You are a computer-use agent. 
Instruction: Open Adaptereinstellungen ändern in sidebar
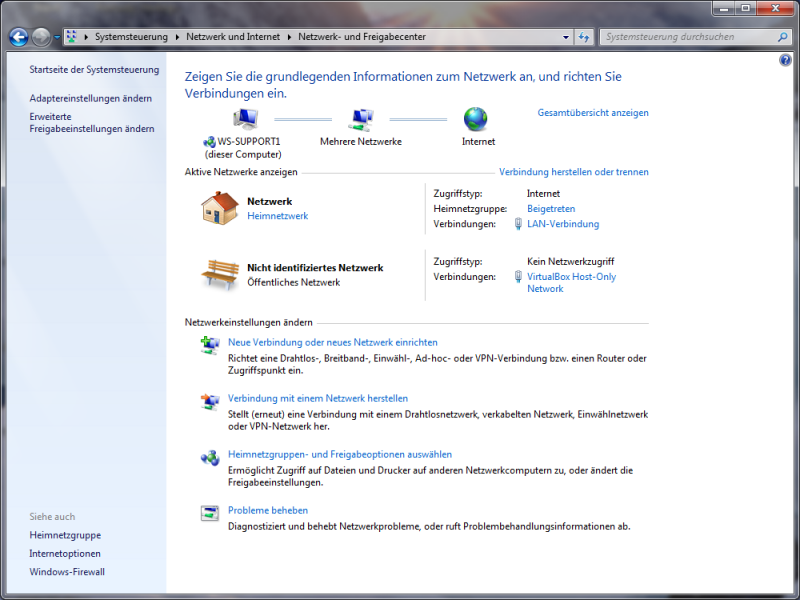[91, 98]
